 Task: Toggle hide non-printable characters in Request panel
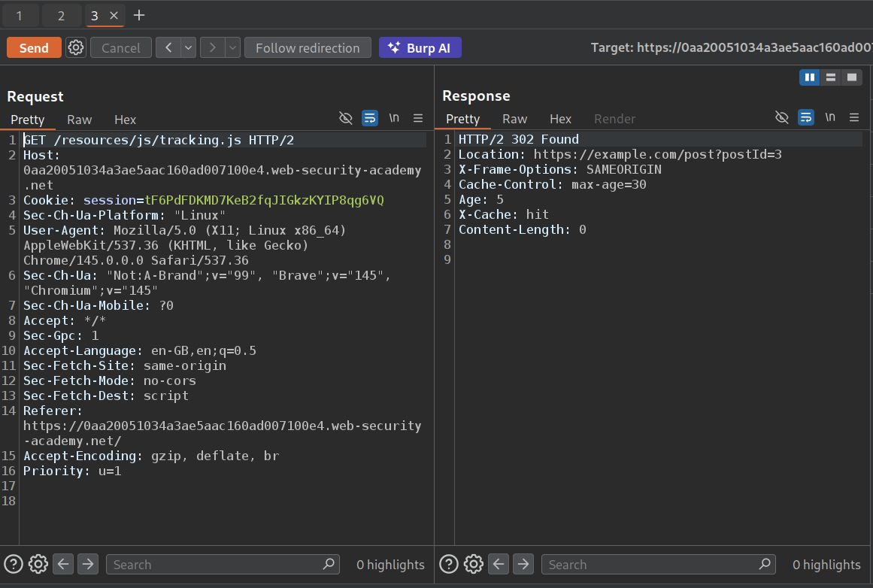point(346,118)
